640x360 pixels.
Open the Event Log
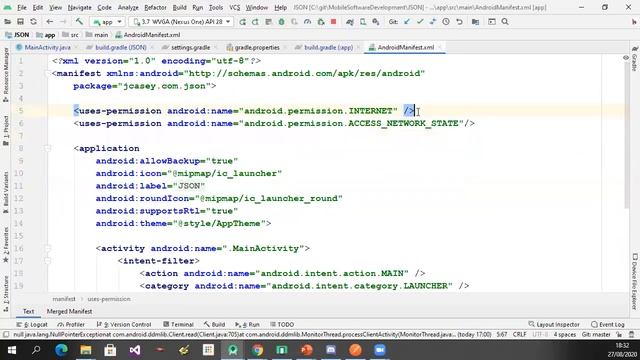coord(608,324)
